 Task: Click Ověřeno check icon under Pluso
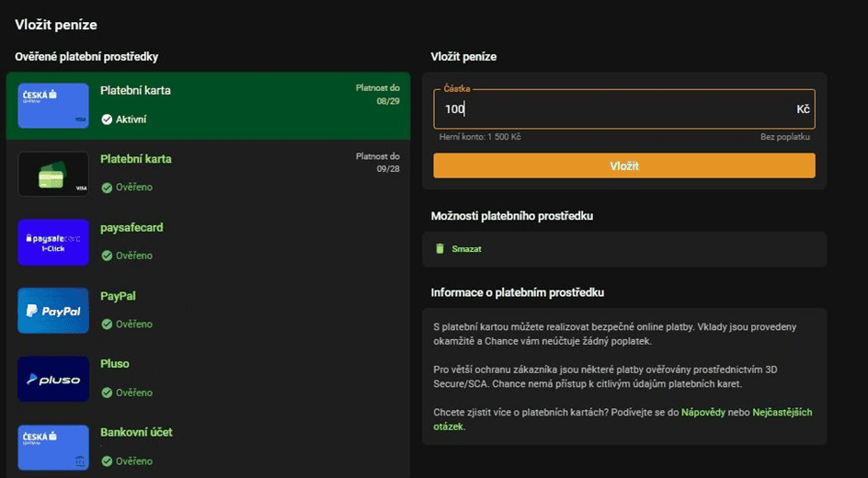click(107, 393)
